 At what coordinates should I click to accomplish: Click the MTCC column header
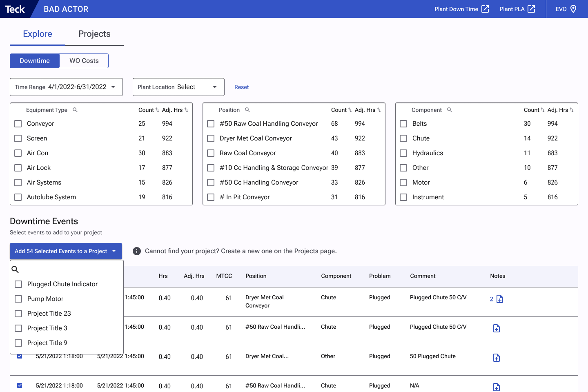pyautogui.click(x=224, y=276)
